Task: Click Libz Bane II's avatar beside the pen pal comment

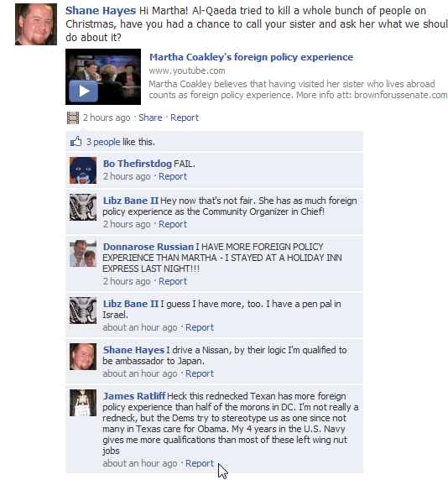Action: click(83, 310)
